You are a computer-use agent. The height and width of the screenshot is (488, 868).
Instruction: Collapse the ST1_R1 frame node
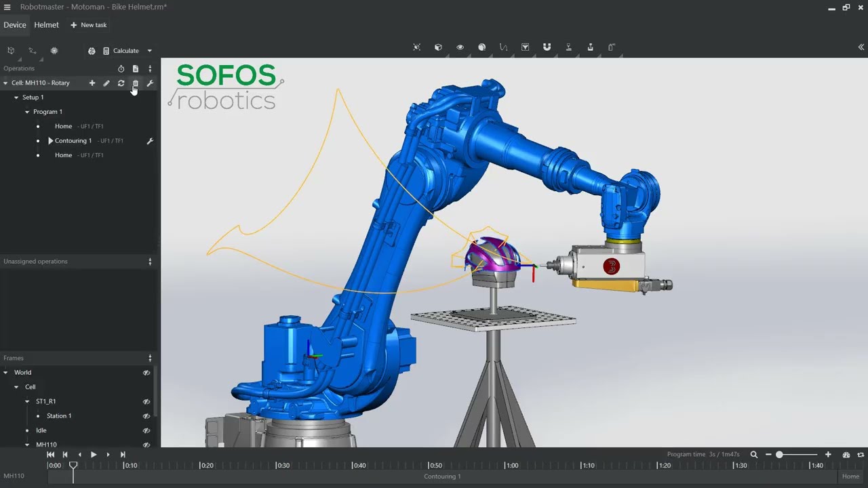27,401
